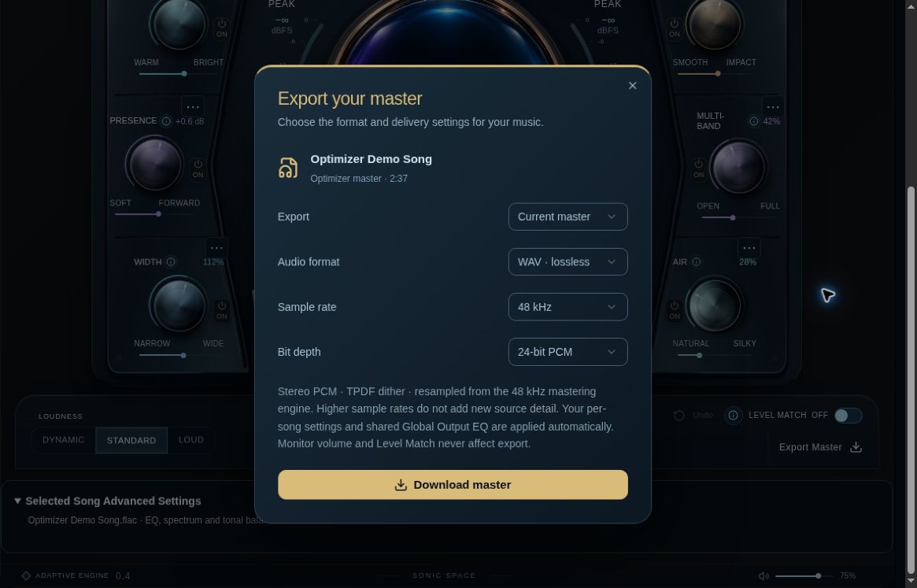Select the Loud loudness mode

tap(190, 440)
